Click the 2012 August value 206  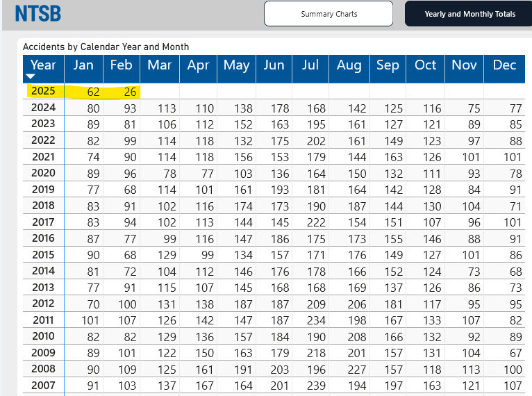[356, 304]
